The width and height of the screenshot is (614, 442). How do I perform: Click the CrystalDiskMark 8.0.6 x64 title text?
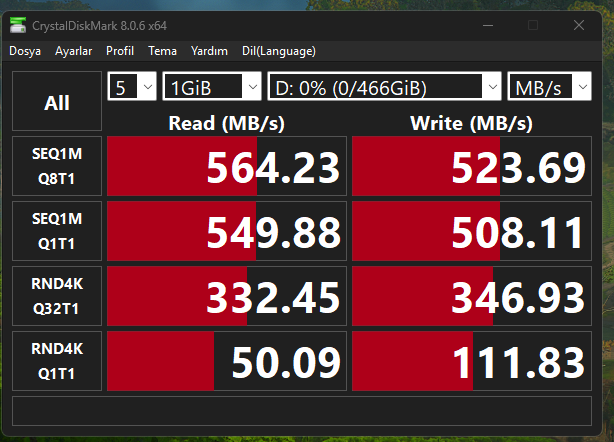(x=99, y=26)
